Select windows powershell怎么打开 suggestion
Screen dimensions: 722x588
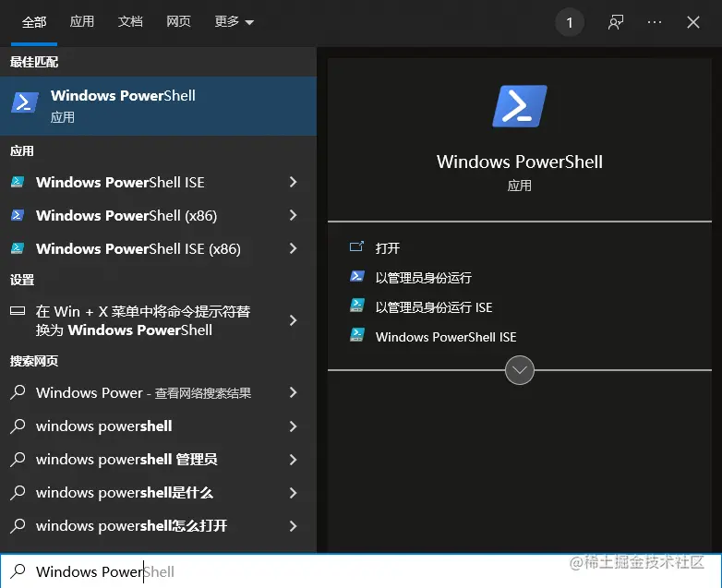click(159, 525)
